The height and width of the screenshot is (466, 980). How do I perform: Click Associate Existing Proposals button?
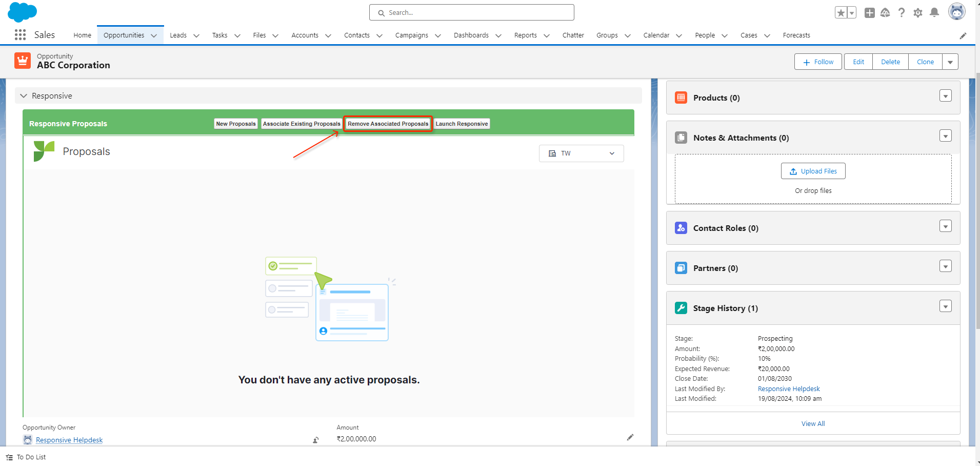coord(302,124)
